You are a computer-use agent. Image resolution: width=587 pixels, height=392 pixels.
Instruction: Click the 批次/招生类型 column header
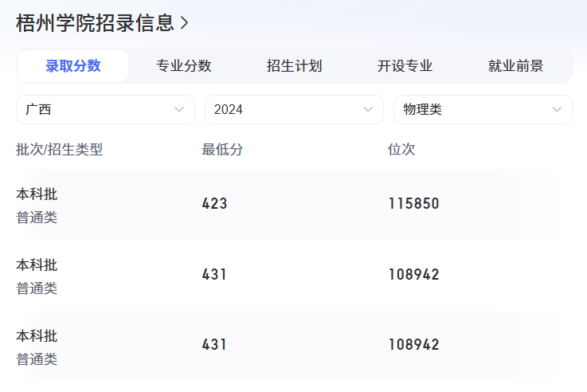(59, 149)
